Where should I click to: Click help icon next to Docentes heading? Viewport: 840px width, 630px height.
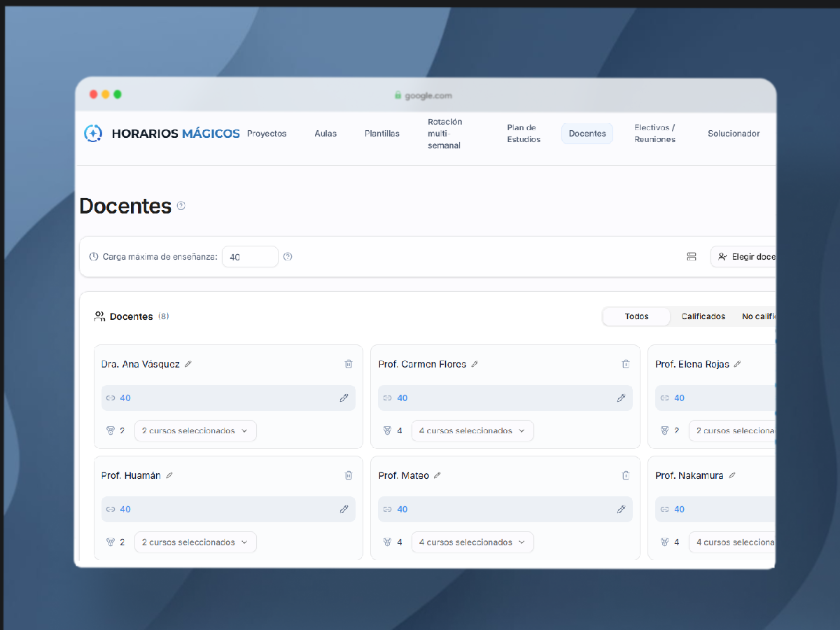point(181,206)
